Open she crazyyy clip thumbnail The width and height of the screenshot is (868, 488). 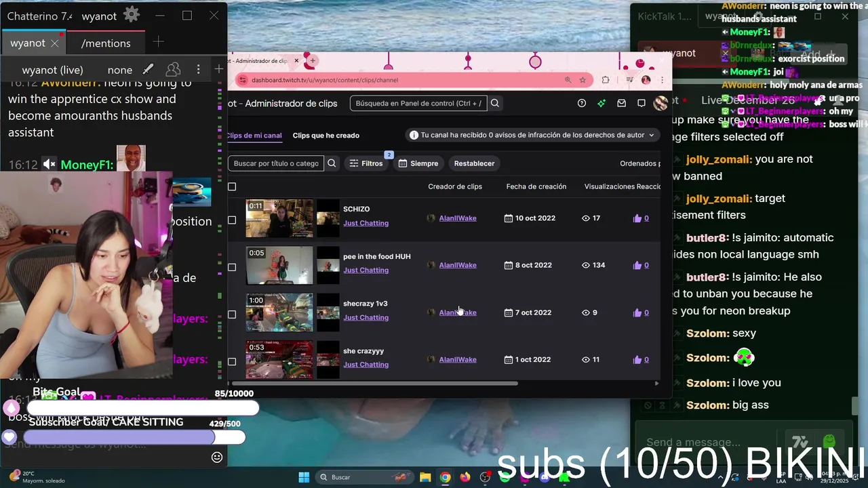(279, 359)
